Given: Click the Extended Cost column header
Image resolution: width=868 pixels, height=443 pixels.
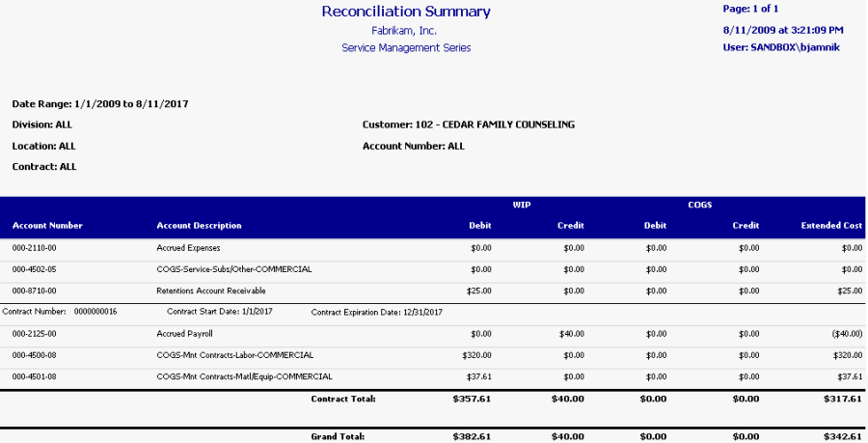Looking at the screenshot, I should [831, 226].
